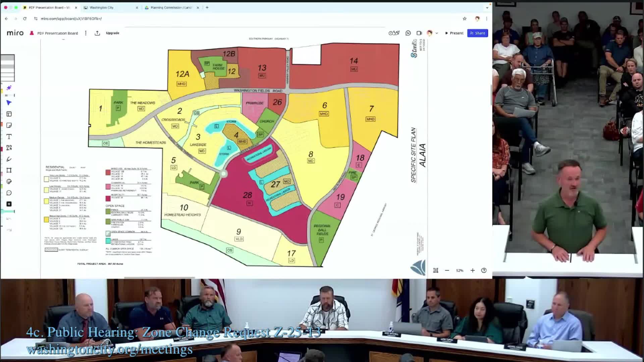Open the comment tool

9,192
